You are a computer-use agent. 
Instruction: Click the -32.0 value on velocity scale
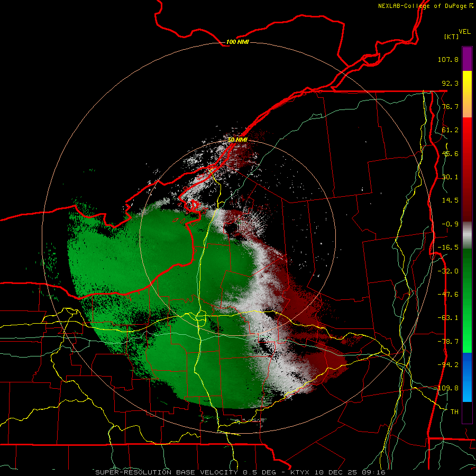[x=448, y=271]
